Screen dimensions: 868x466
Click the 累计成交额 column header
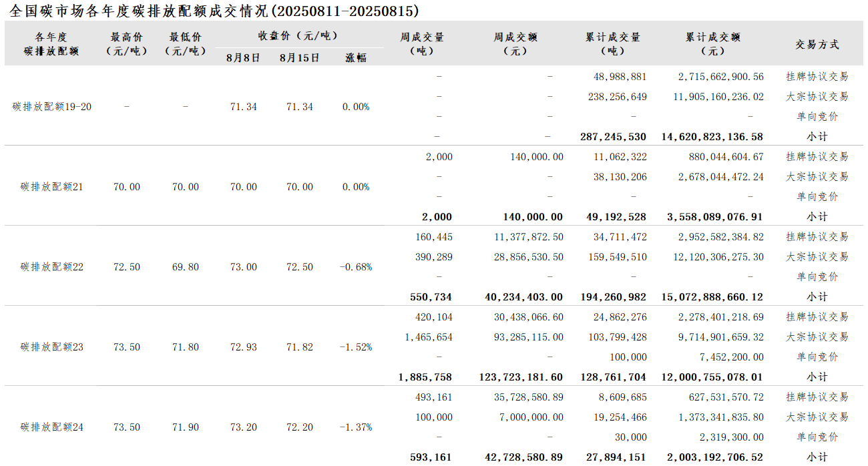713,44
